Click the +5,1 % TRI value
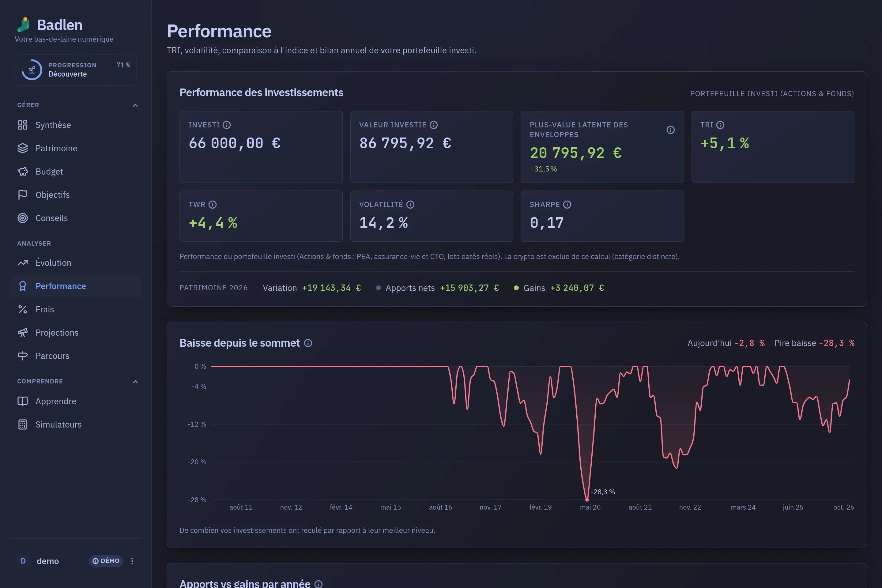This screenshot has width=882, height=588. click(725, 143)
